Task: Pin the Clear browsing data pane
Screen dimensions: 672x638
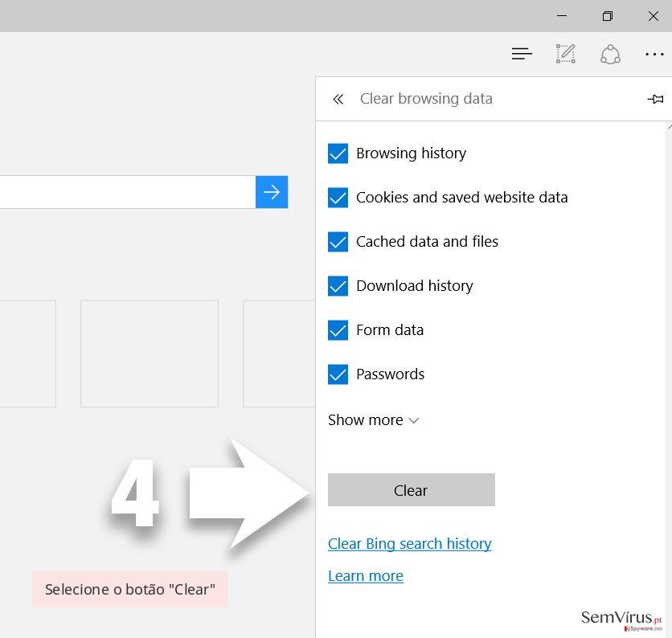Action: pos(655,100)
